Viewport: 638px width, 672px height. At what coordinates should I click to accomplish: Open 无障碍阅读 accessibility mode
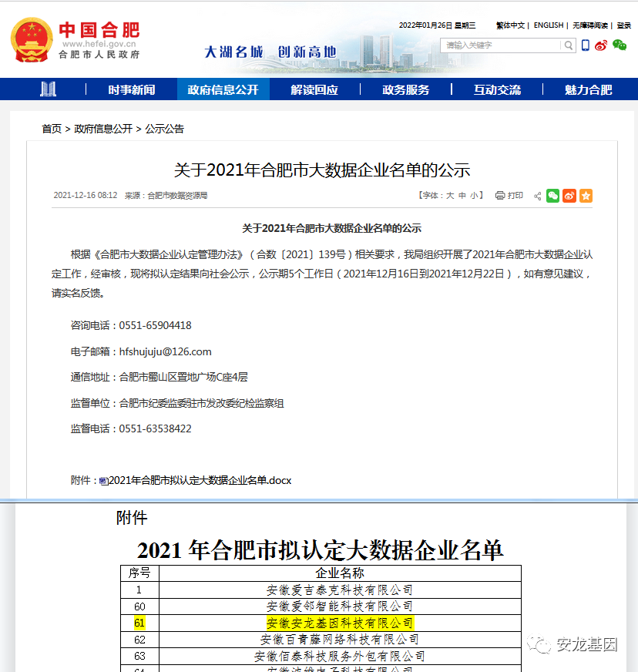click(590, 25)
